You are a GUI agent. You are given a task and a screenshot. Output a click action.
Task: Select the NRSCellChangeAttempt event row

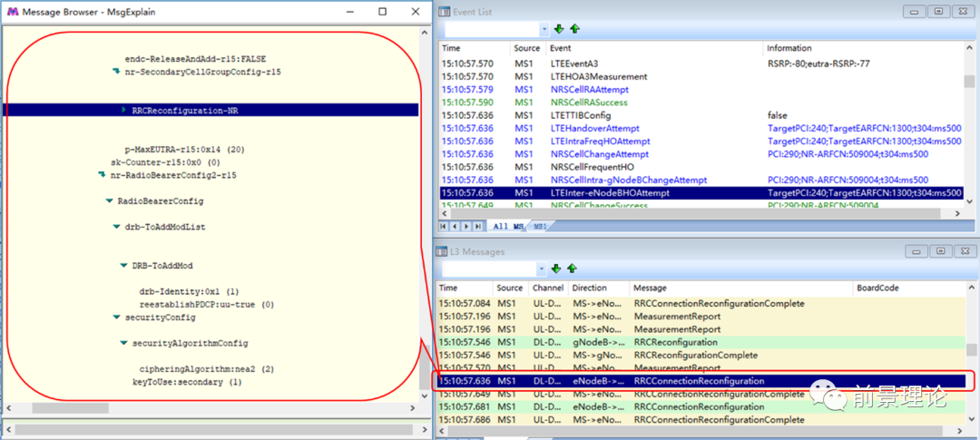pyautogui.click(x=701, y=153)
